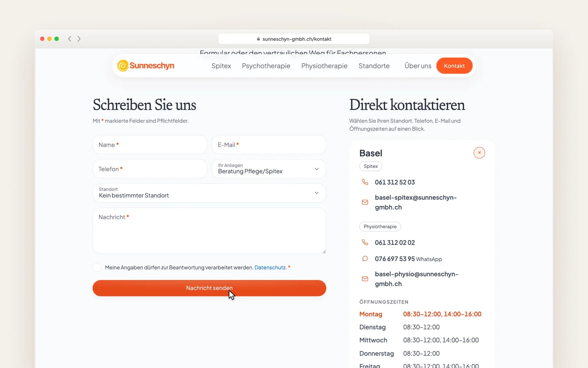
Task: Call Physiotherapie number 061 312 02 02
Action: (395, 243)
